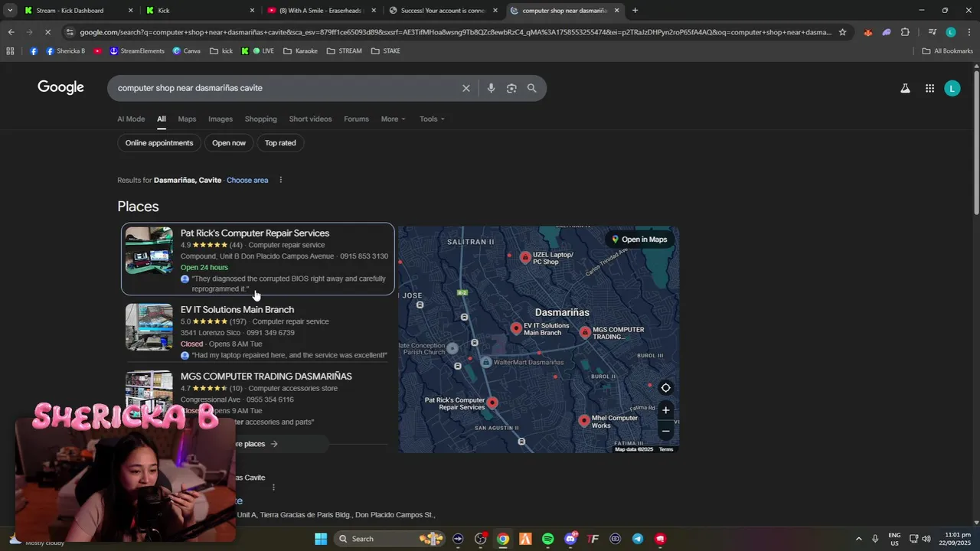
Task: Go back to previous page
Action: pyautogui.click(x=11, y=32)
